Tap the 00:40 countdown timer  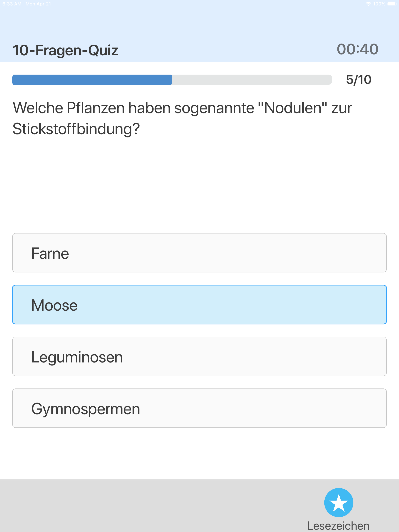pos(358,49)
